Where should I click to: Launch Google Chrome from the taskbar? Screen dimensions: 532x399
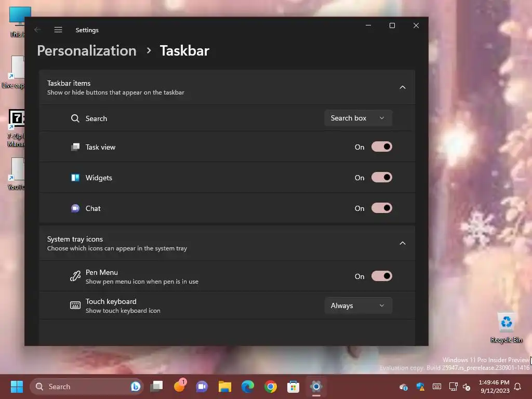(x=270, y=387)
